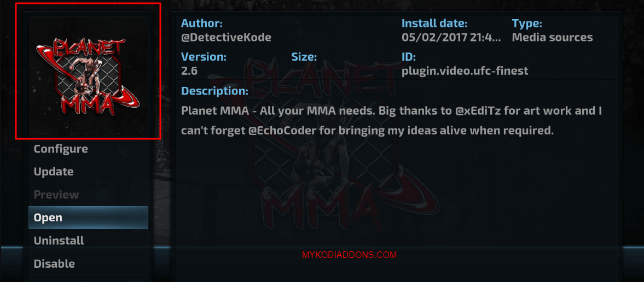Select the 05/02/2017 install date value
The height and width of the screenshot is (282, 644).
pos(451,37)
